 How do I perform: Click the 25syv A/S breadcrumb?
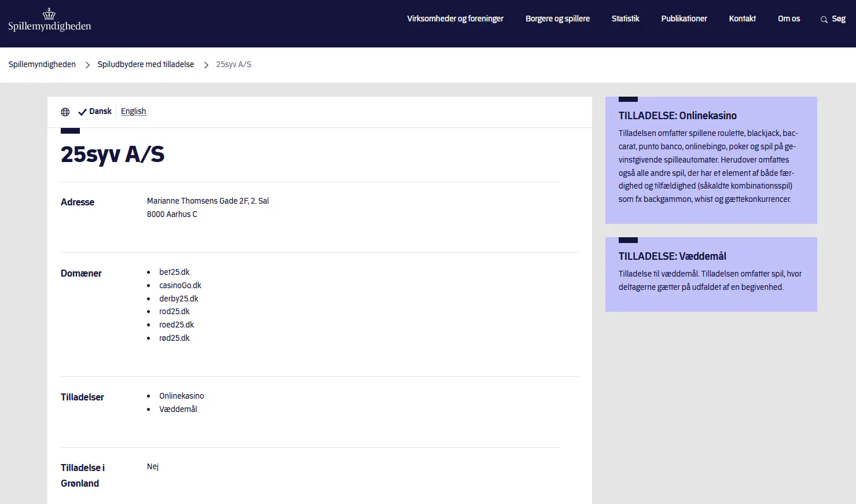[234, 64]
